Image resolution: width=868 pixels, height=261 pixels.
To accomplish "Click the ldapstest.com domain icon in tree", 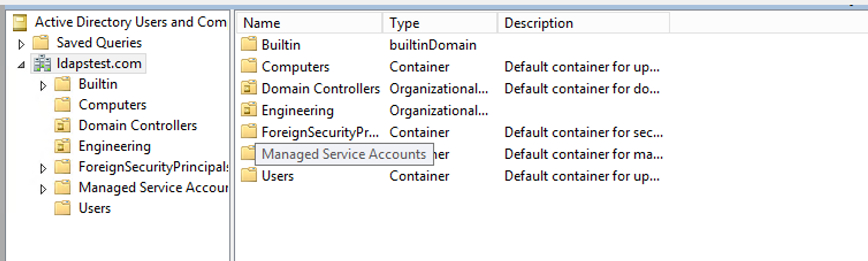I will click(41, 64).
